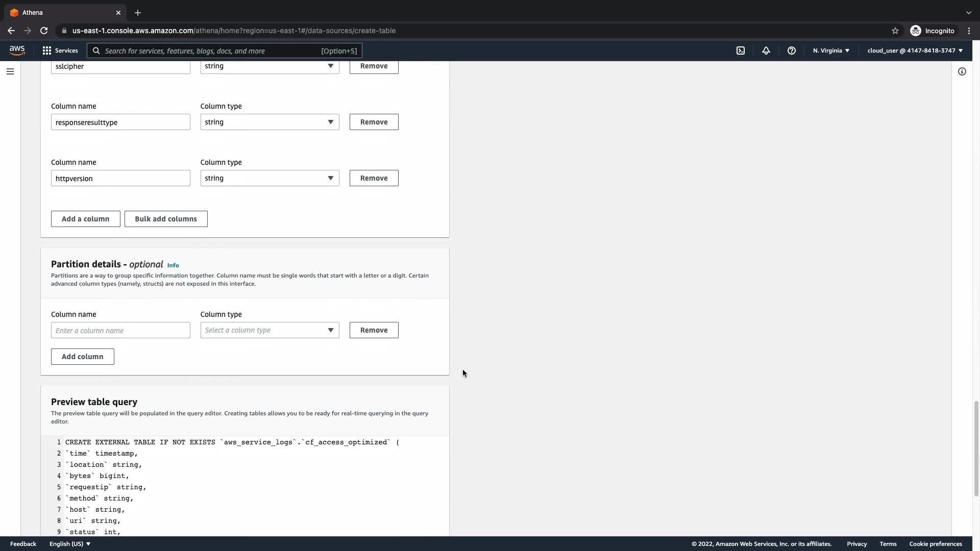980x551 pixels.
Task: Open the notifications bell icon
Action: 766,51
